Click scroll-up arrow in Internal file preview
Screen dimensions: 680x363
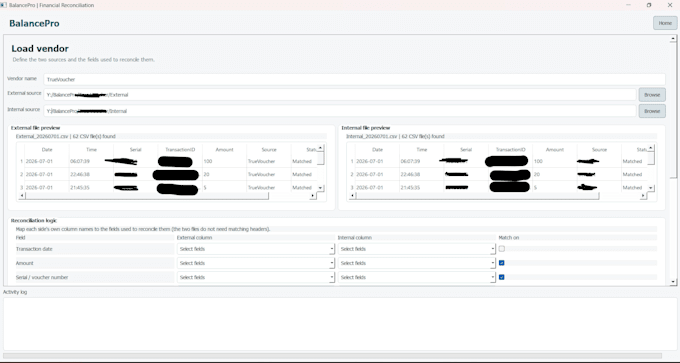[651, 148]
